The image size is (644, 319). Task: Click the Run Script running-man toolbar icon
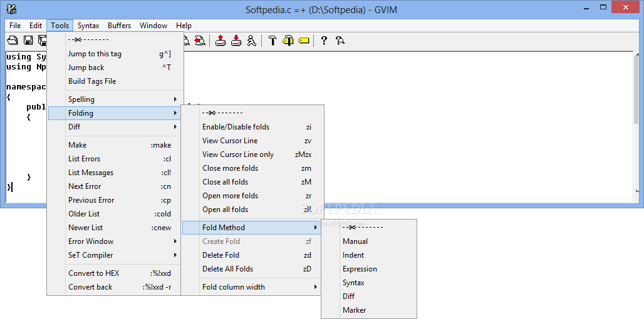pyautogui.click(x=252, y=40)
